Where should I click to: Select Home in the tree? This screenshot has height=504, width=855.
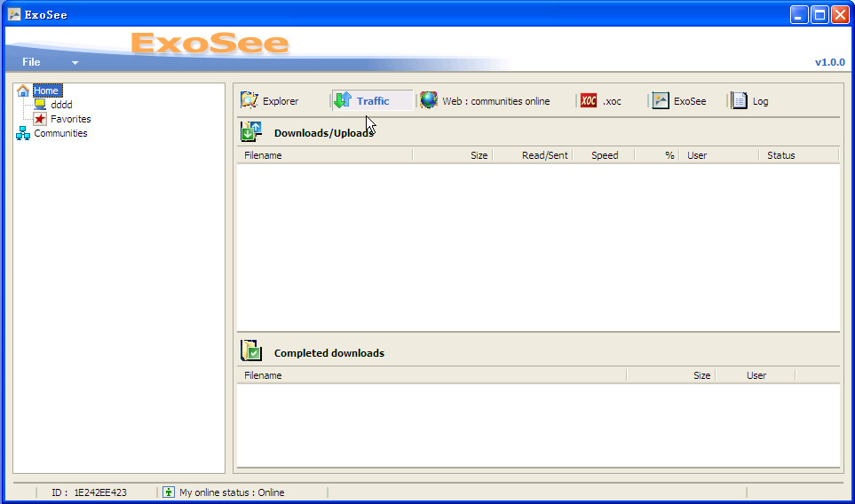click(x=46, y=91)
